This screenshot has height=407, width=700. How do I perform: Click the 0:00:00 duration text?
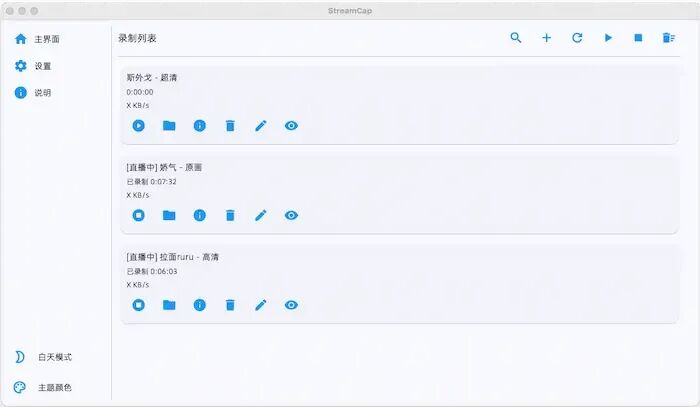pos(140,92)
